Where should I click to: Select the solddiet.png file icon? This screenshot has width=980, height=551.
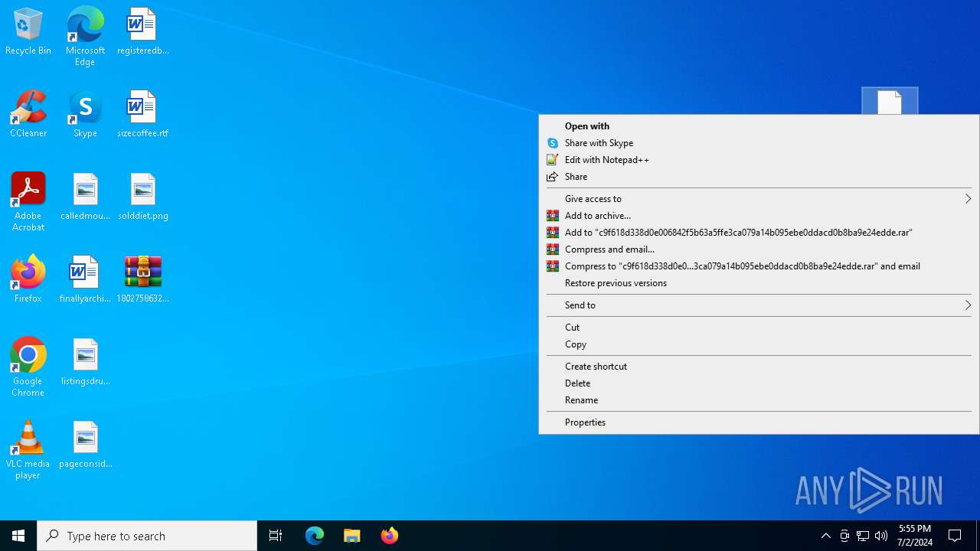pos(142,197)
